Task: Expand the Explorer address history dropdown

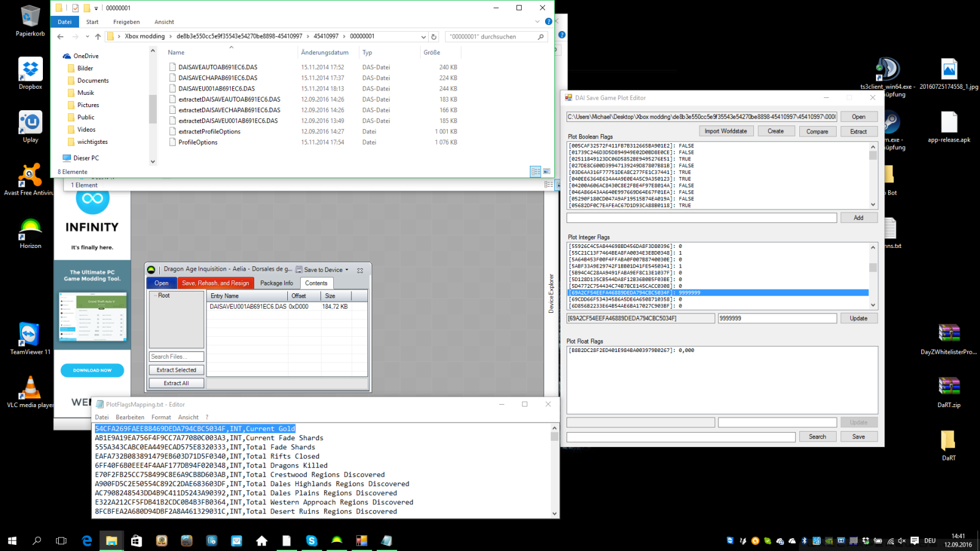Action: click(423, 37)
